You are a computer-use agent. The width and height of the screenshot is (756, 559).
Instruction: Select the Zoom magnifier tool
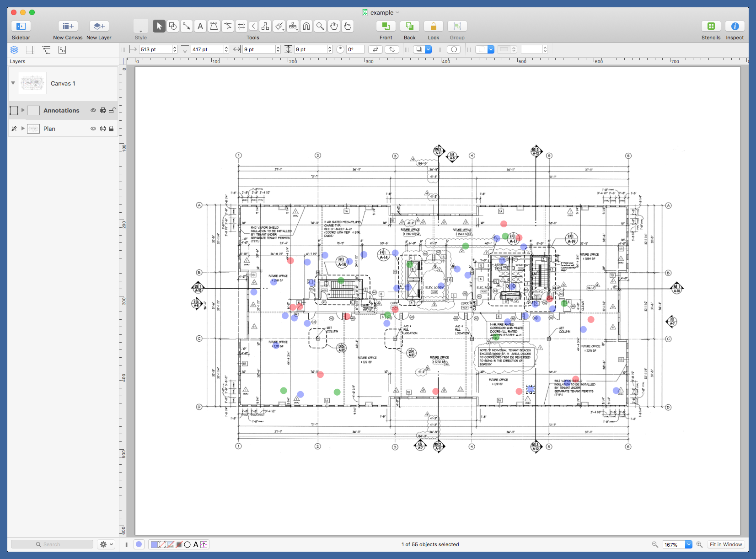(320, 26)
